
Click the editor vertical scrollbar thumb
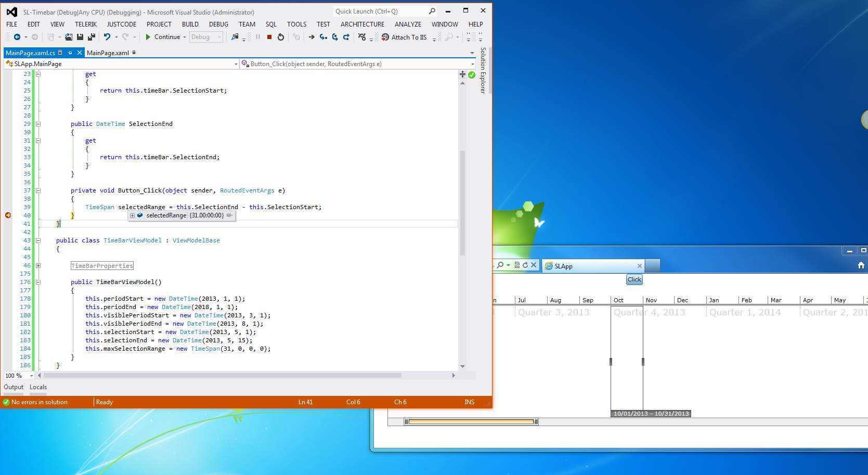tap(462, 203)
